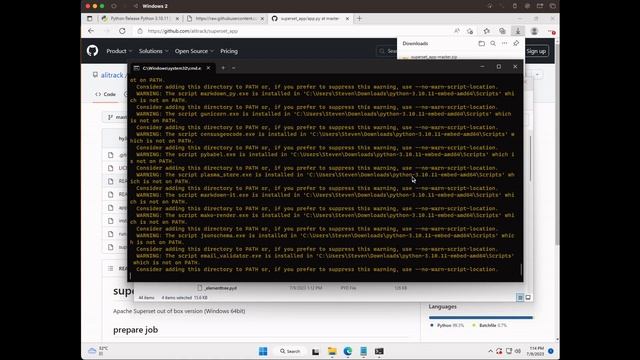Open the browser Favorites star icon
This screenshot has width=640, height=360.
487,31
